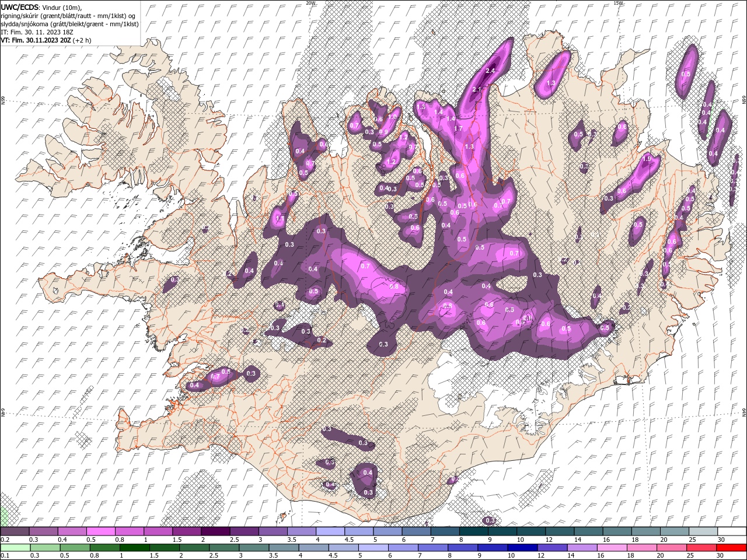Image resolution: width=747 pixels, height=560 pixels.
Task: Click 'VT: Fim. 30.11.2023 20Z' valid time line
Action: tap(46, 40)
